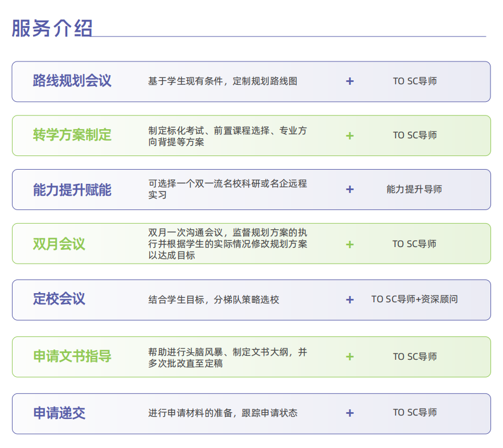Expand the 定校会议 row plus sign

pos(350,299)
